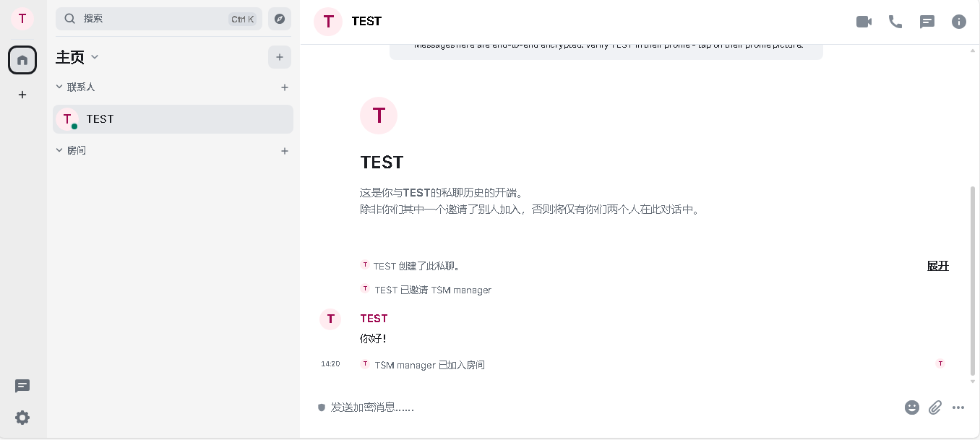Attach a file using the paperclip
Image resolution: width=980 pixels, height=440 pixels.
935,407
